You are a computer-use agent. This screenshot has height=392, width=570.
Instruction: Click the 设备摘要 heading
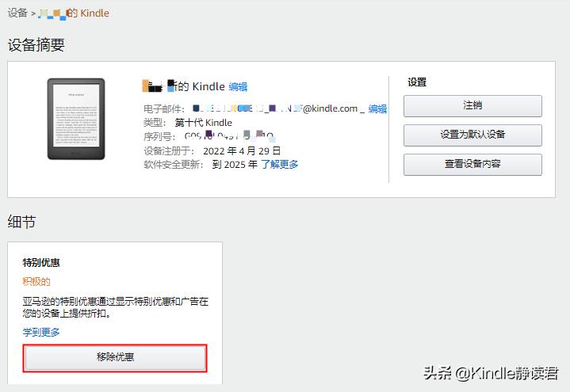(36, 45)
